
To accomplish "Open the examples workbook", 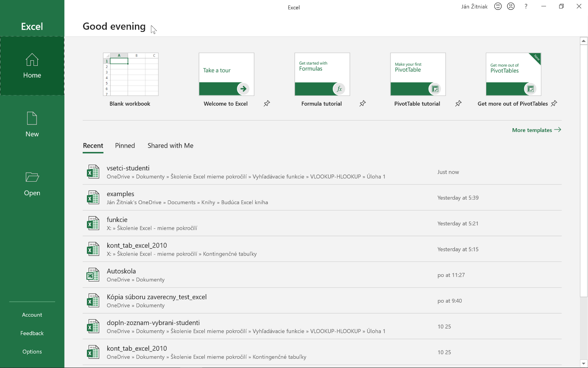I will pos(322,197).
